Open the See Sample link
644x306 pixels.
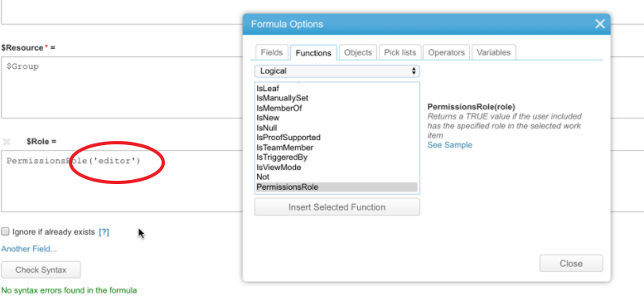point(450,145)
